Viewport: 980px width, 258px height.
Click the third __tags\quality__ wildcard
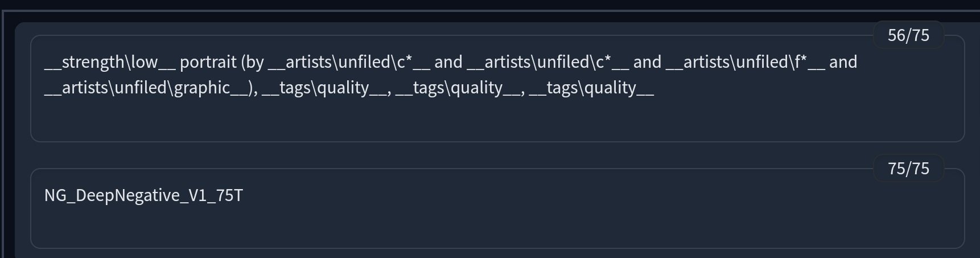[x=591, y=88]
